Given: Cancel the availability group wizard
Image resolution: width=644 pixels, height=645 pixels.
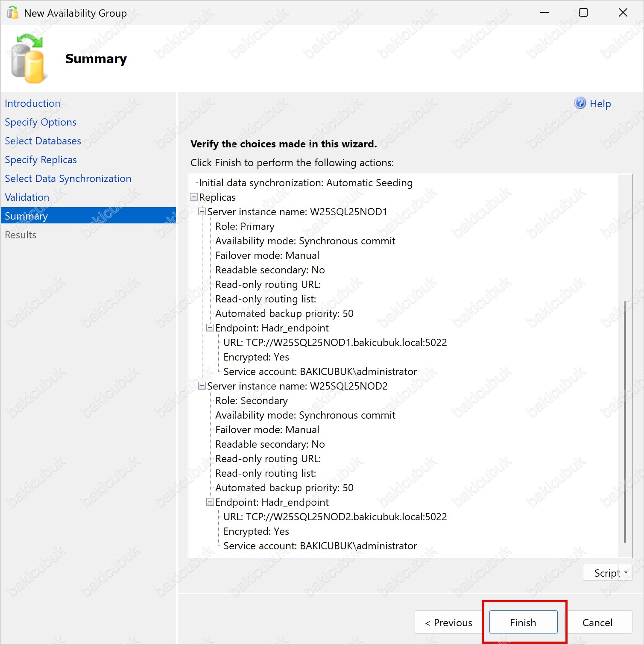Looking at the screenshot, I should (597, 622).
